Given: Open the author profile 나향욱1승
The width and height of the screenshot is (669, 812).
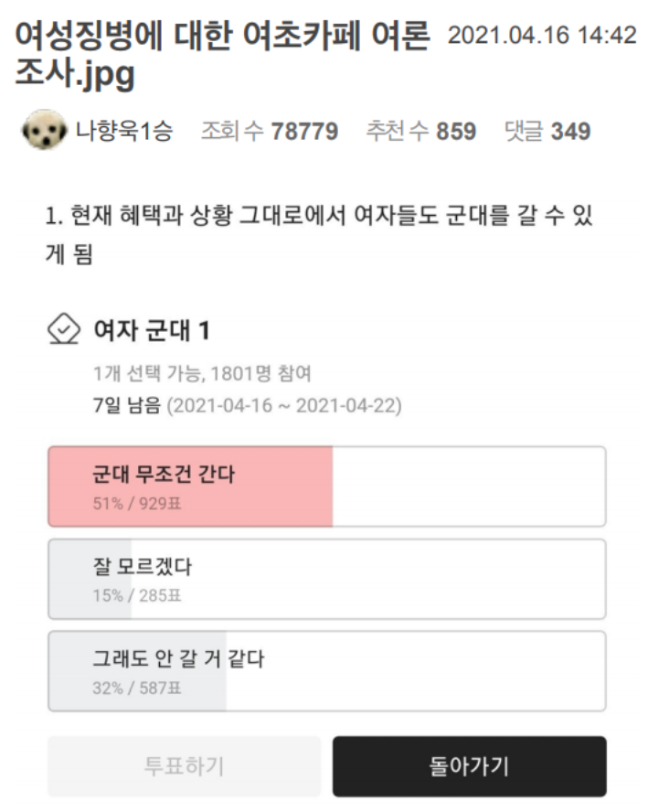Looking at the screenshot, I should point(124,132).
